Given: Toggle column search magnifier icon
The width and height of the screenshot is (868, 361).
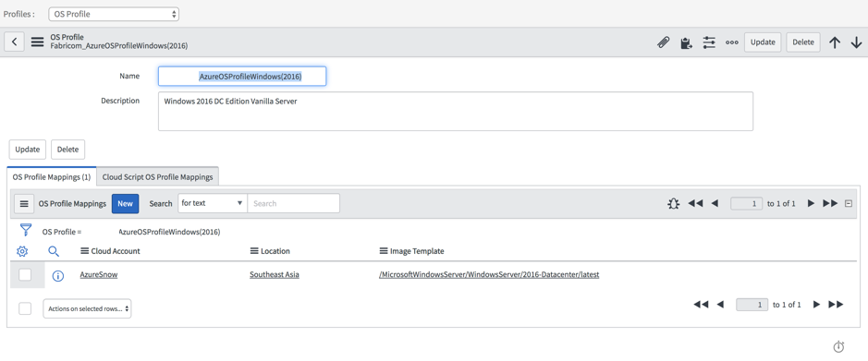Looking at the screenshot, I should point(54,251).
